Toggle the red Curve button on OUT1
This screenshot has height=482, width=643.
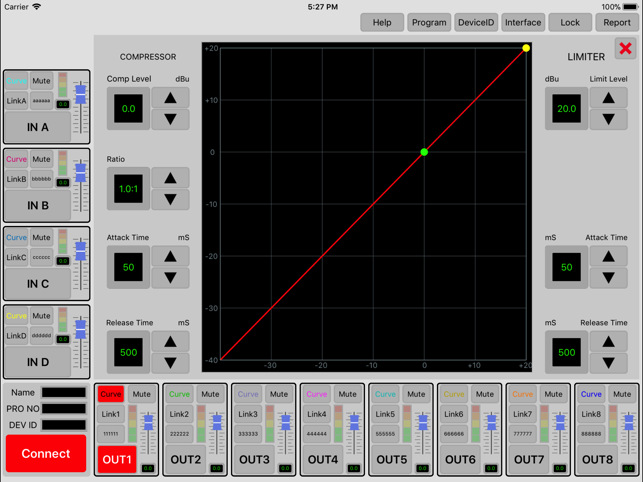point(111,394)
